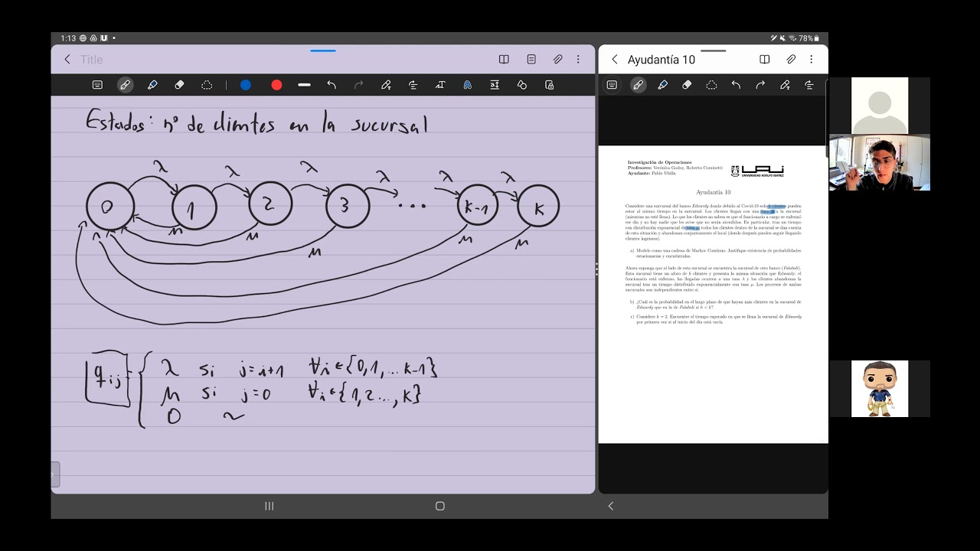Tap straighten handwriting icon in left note
Screen dimensions: 980x551
click(x=413, y=85)
